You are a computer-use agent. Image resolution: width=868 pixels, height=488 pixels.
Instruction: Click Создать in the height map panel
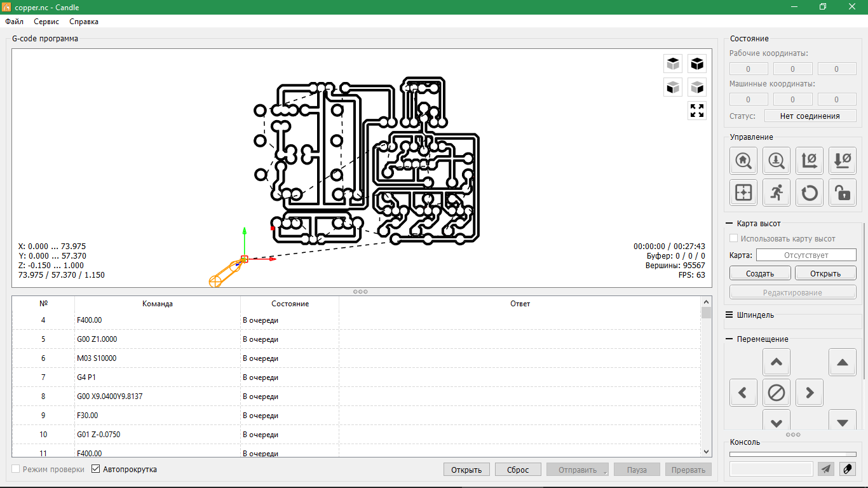point(760,273)
